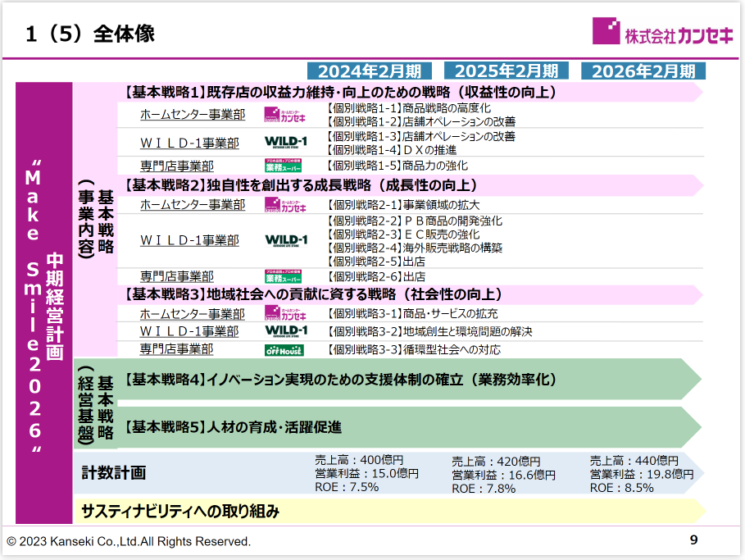The width and height of the screenshot is (745, 560).
Task: Click the home center カンセキ logo under 基本戦略3
Action: point(284,313)
